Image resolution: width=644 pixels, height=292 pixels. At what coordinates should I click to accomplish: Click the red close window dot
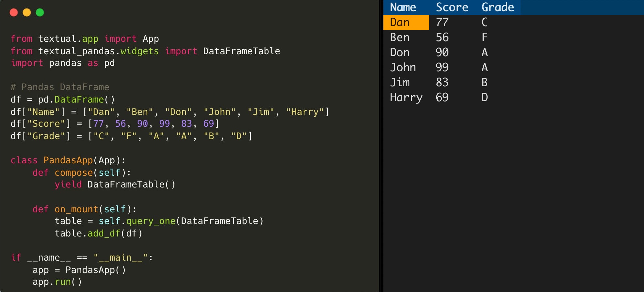pyautogui.click(x=14, y=12)
